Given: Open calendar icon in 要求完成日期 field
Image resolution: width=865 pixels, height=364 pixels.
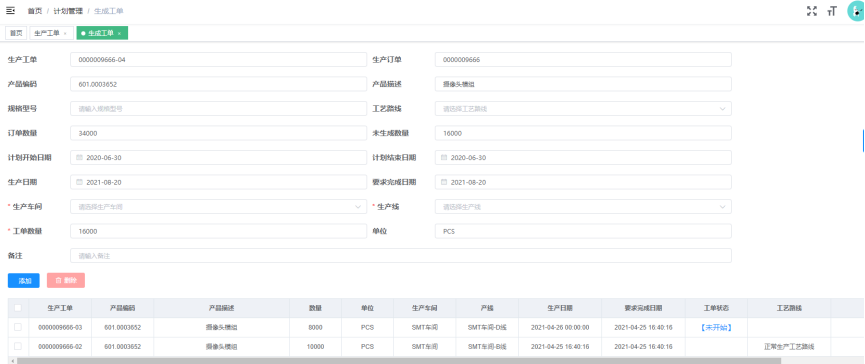Looking at the screenshot, I should (x=444, y=182).
